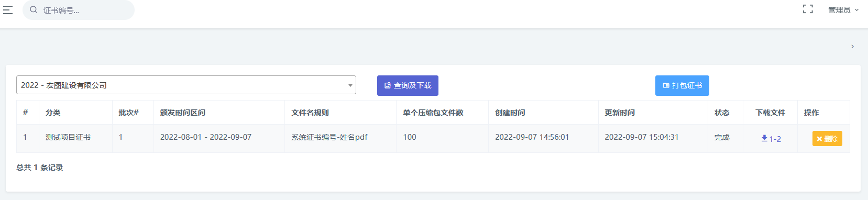The image size is (868, 200).
Task: Click the download arrow icon for 1-2
Action: coord(764,138)
